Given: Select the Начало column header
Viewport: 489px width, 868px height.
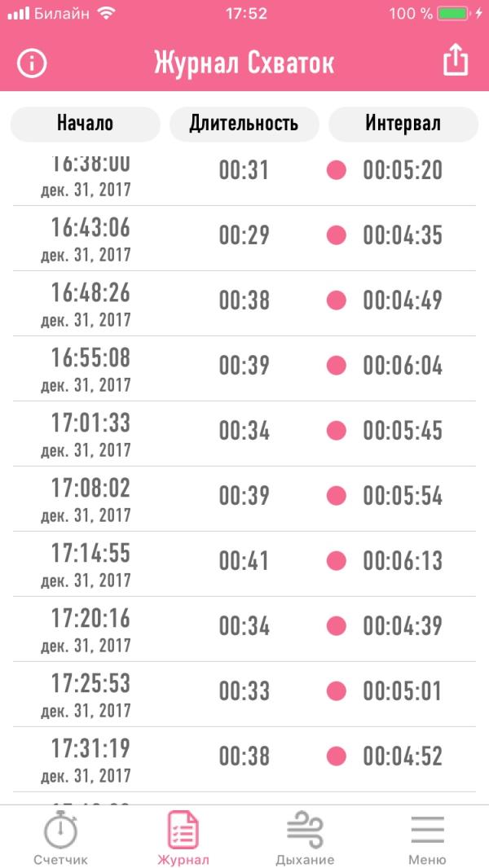Looking at the screenshot, I should pos(86,124).
